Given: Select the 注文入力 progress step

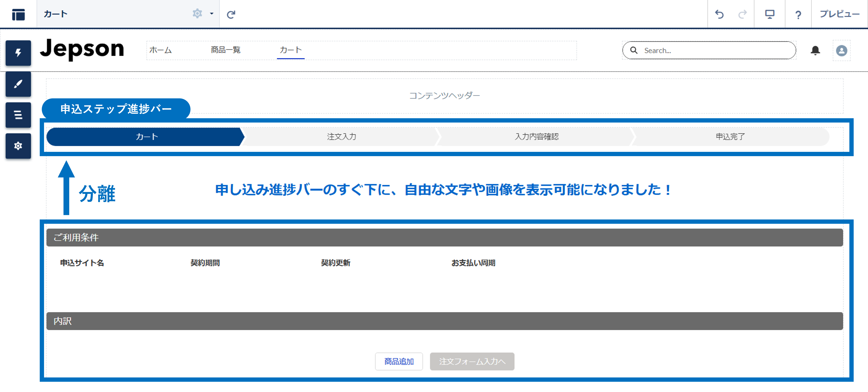Looking at the screenshot, I should tap(341, 136).
